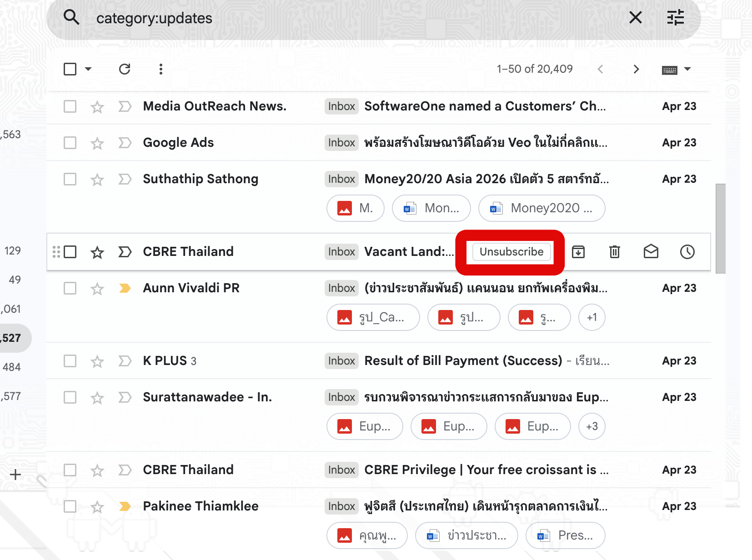This screenshot has width=752, height=560.
Task: Delete the CBRE Thailand email
Action: 615,251
